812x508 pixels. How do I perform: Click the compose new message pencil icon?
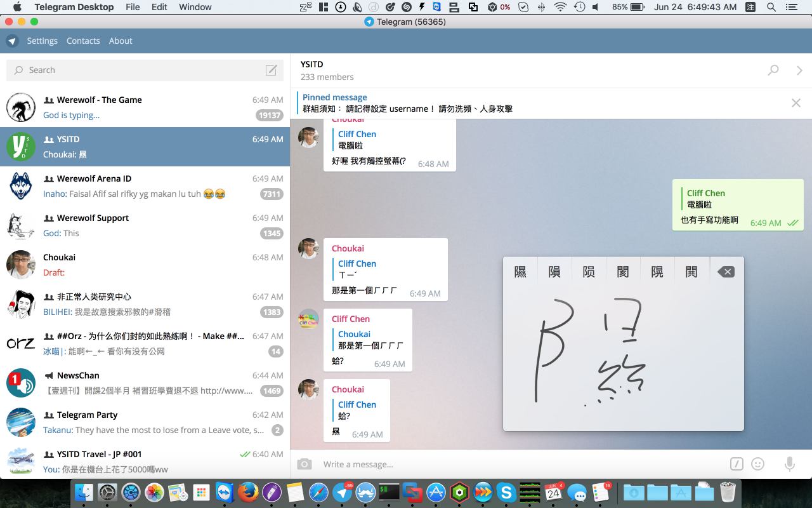[x=271, y=70]
